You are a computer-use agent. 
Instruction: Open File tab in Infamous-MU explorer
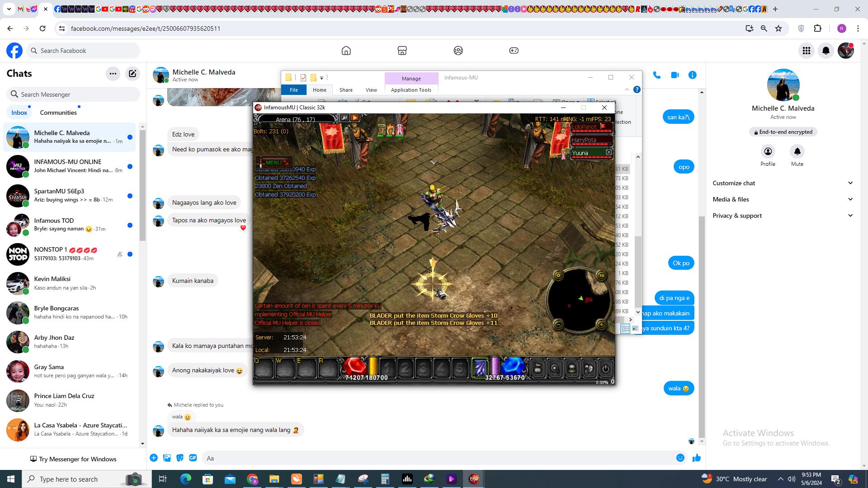coord(294,90)
